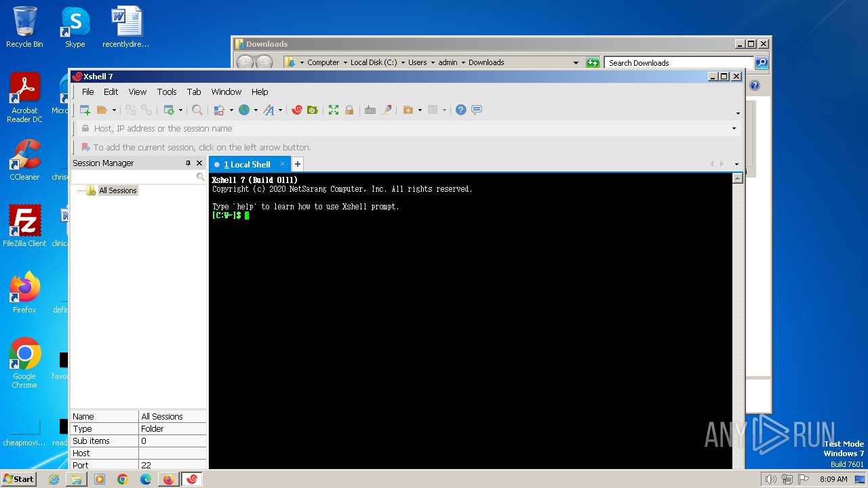
Task: Click the 'Folder' Type value cell
Action: 172,428
